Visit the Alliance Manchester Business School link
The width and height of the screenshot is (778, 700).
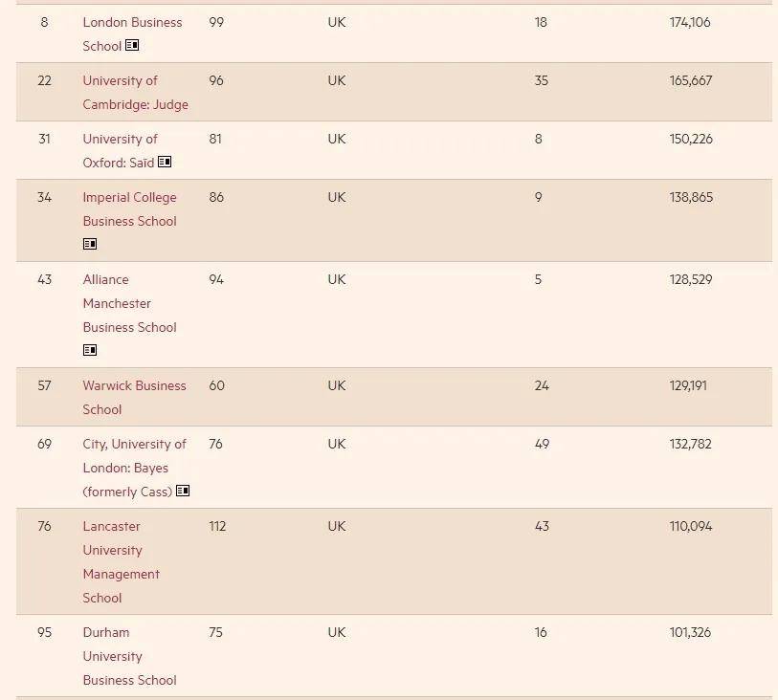coord(129,303)
